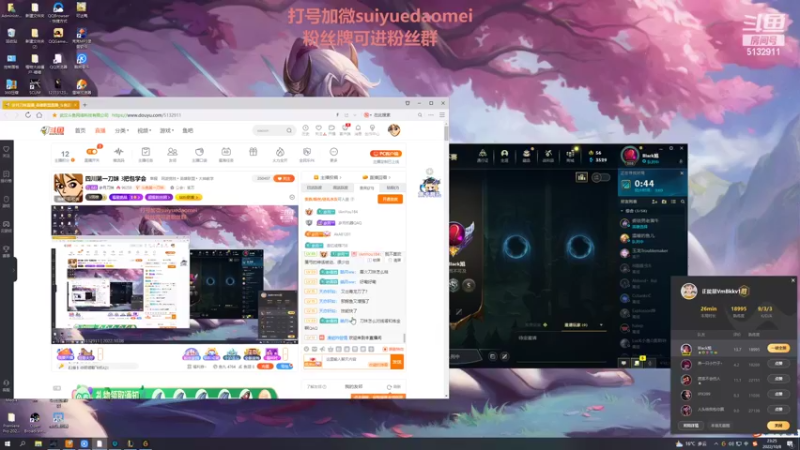Open LoL profile icon in top nav
Image resolution: width=800 pixels, height=450 pixels.
click(504, 154)
